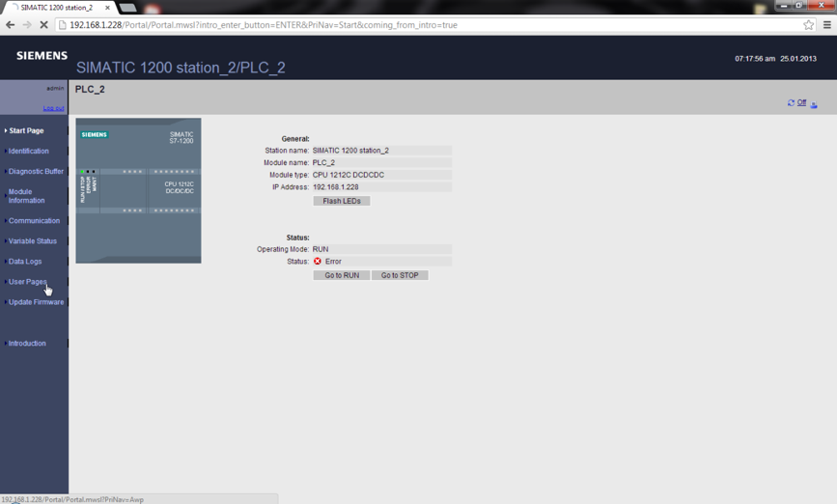Close the browser window

[x=821, y=6]
